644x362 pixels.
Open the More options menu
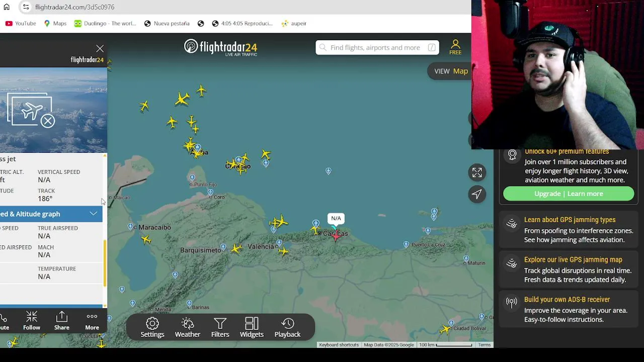(x=92, y=321)
